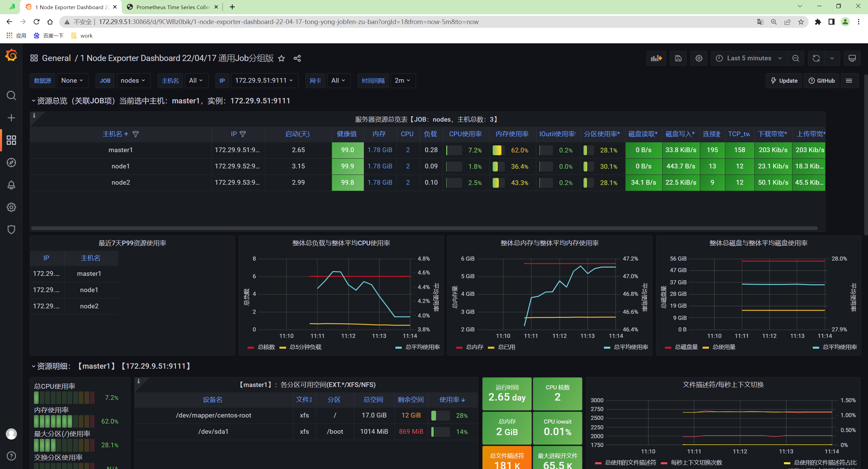Open the Chrome extensions puzzle icon
The image size is (868, 469).
(818, 22)
